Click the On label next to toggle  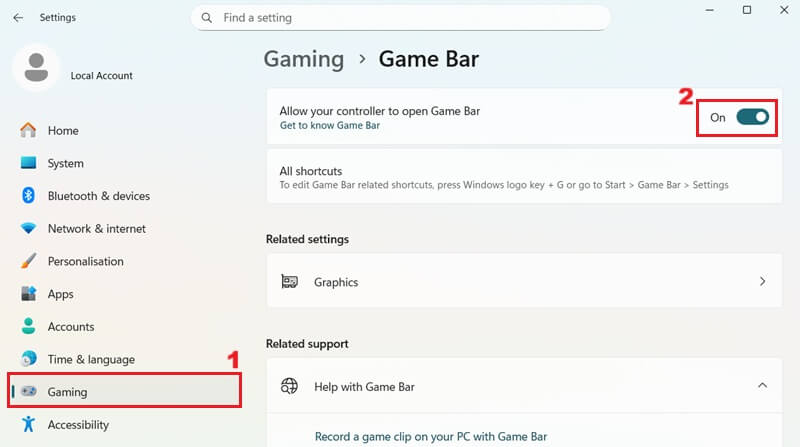click(717, 117)
